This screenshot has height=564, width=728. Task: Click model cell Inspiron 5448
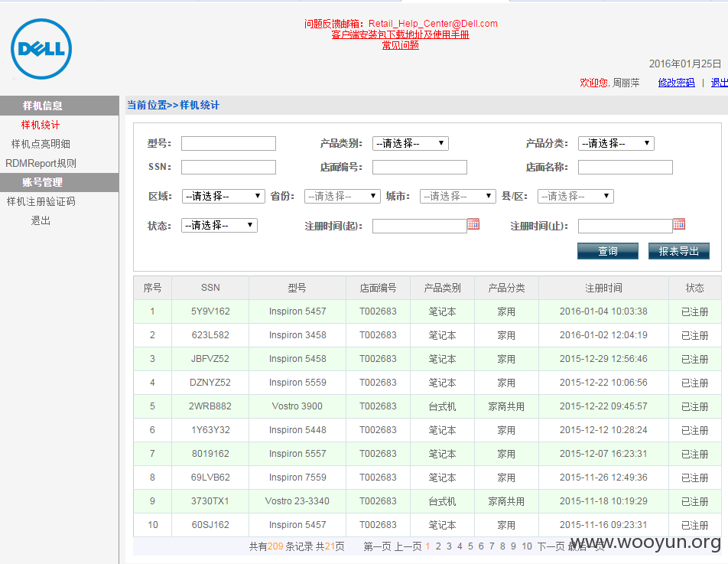[x=297, y=430]
